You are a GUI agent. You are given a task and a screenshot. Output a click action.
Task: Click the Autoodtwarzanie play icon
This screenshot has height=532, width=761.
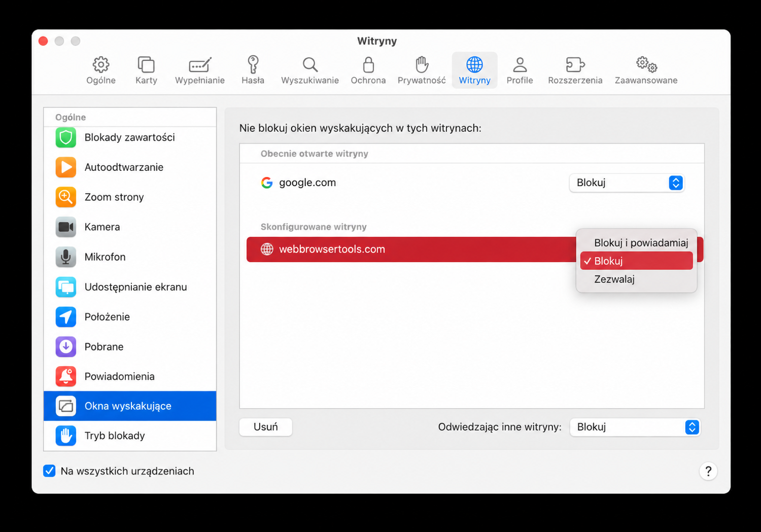[x=66, y=167]
